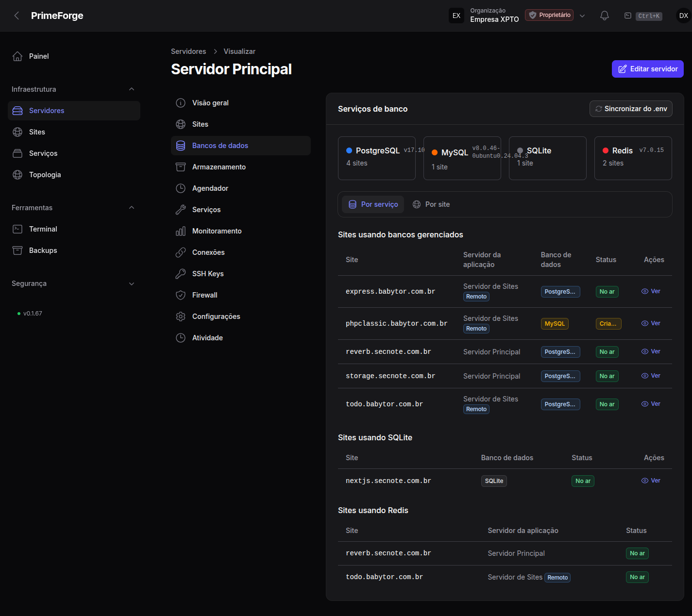Open Painel home icon in sidebar

point(17,56)
